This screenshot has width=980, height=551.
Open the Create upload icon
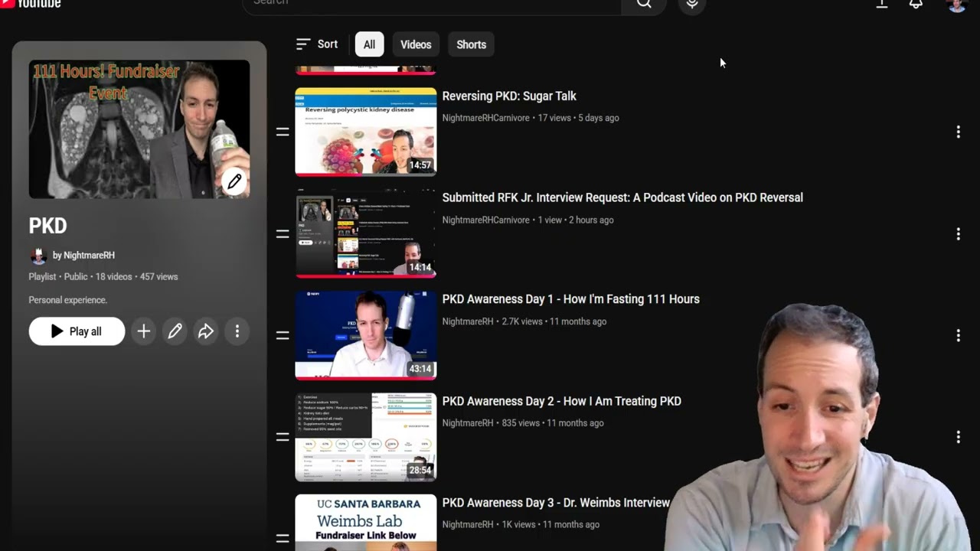point(882,4)
